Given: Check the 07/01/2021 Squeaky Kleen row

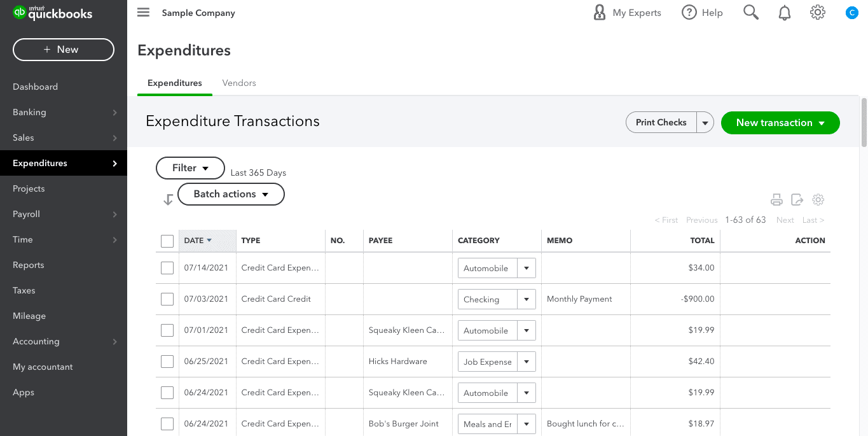Looking at the screenshot, I should click(x=167, y=330).
